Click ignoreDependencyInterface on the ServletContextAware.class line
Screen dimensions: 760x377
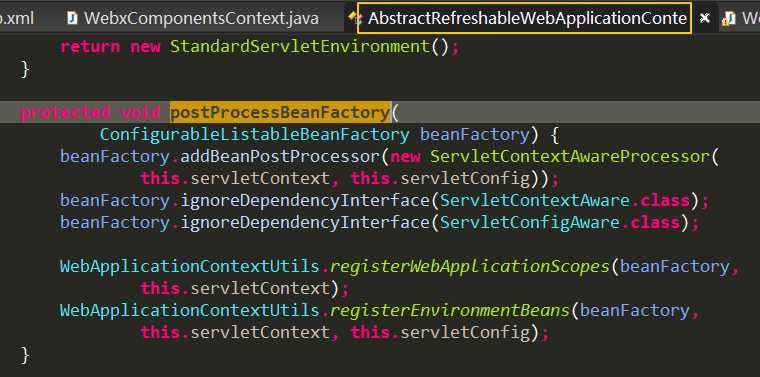305,201
